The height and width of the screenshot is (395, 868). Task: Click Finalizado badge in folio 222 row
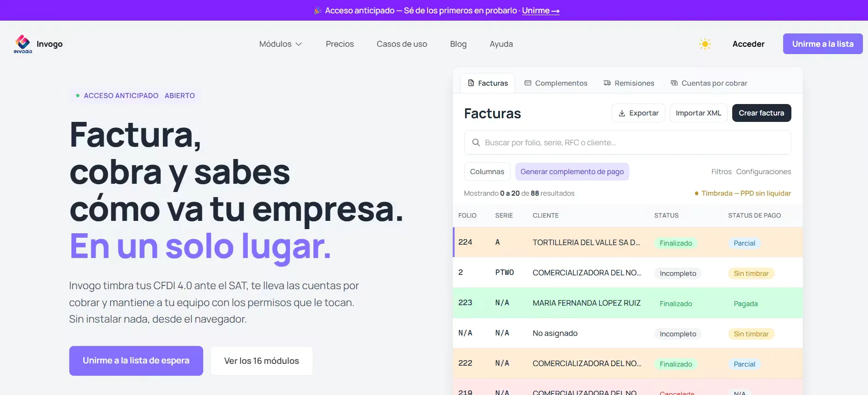676,364
